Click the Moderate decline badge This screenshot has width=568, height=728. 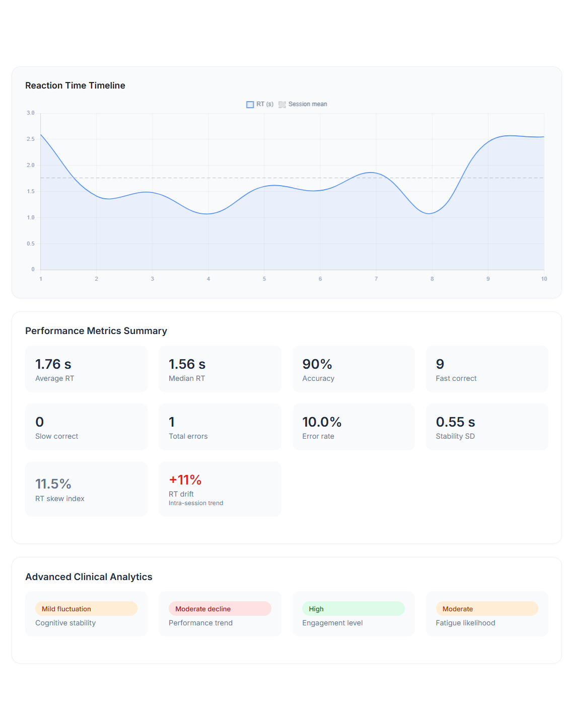point(220,609)
